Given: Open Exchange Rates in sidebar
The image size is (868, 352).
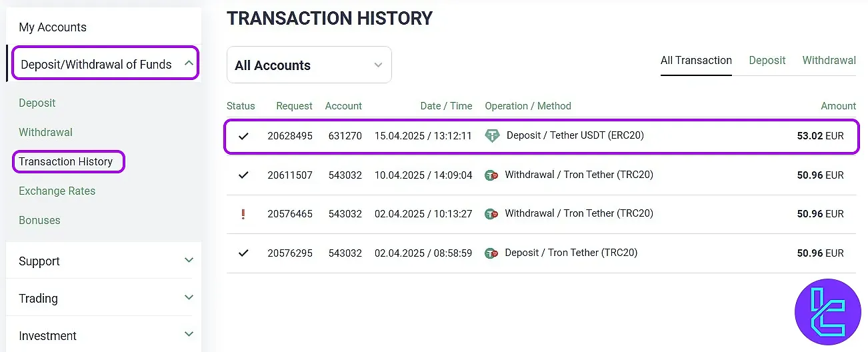Looking at the screenshot, I should [x=57, y=191].
